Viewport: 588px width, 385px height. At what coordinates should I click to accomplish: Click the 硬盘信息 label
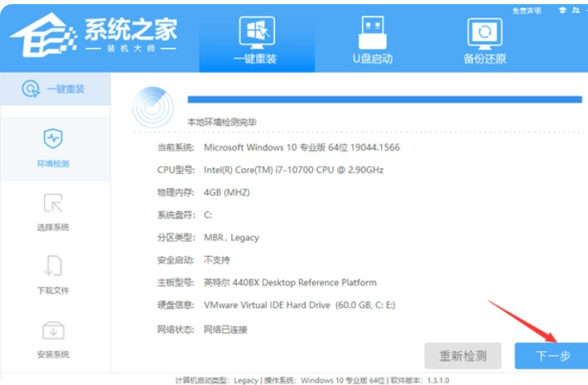176,305
